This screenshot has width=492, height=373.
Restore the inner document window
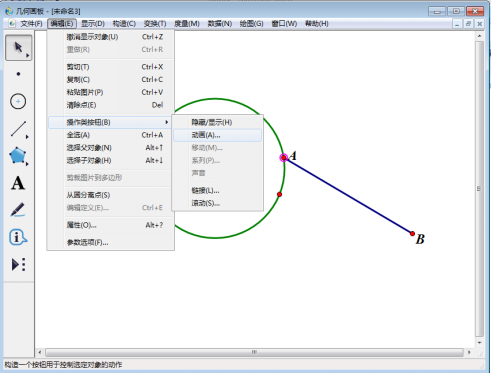pyautogui.click(x=468, y=24)
